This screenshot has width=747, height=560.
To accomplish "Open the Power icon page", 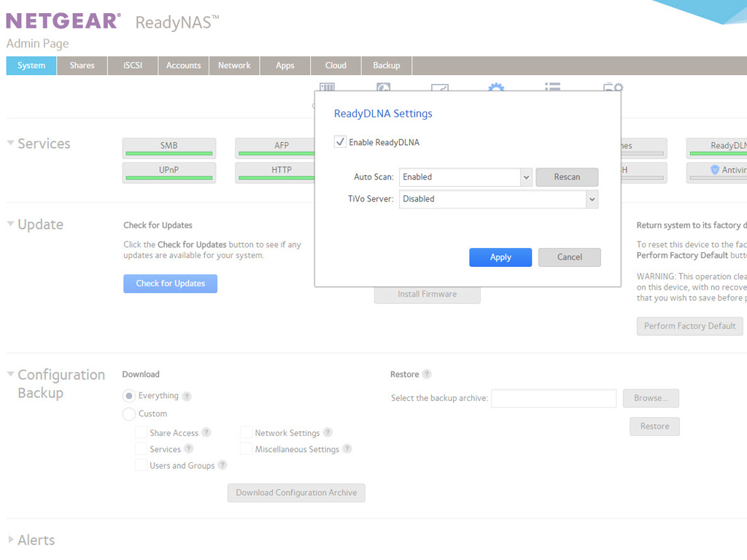I will [613, 87].
